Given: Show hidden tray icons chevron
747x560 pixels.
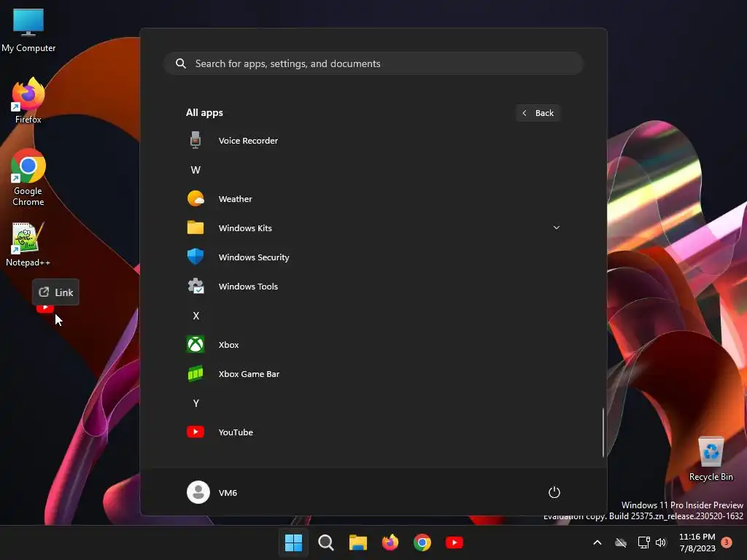Looking at the screenshot, I should pos(597,542).
